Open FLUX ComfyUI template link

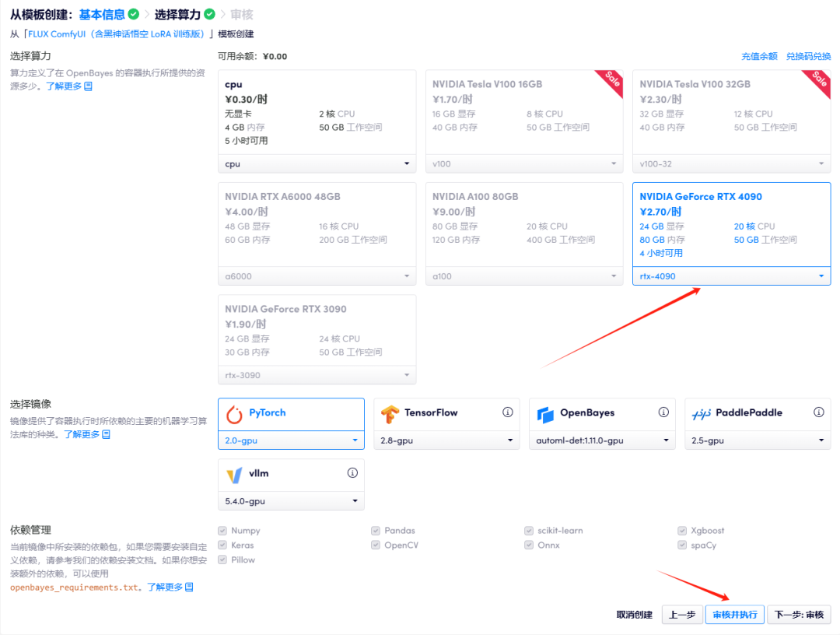tap(116, 33)
